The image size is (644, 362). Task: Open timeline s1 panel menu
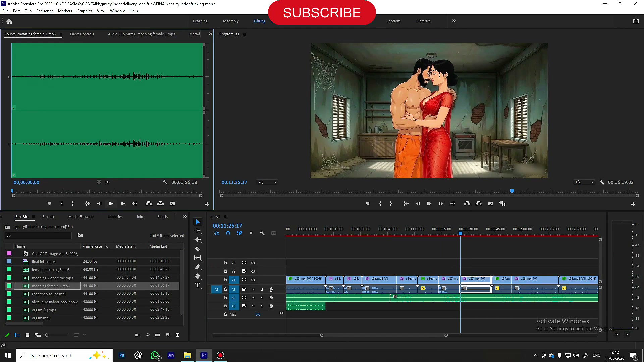click(x=225, y=217)
